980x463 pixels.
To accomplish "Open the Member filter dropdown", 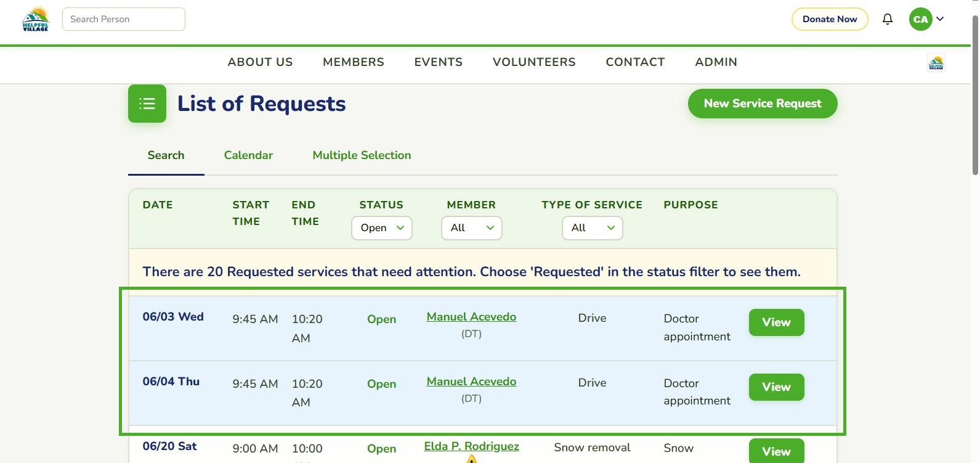I will (x=472, y=228).
